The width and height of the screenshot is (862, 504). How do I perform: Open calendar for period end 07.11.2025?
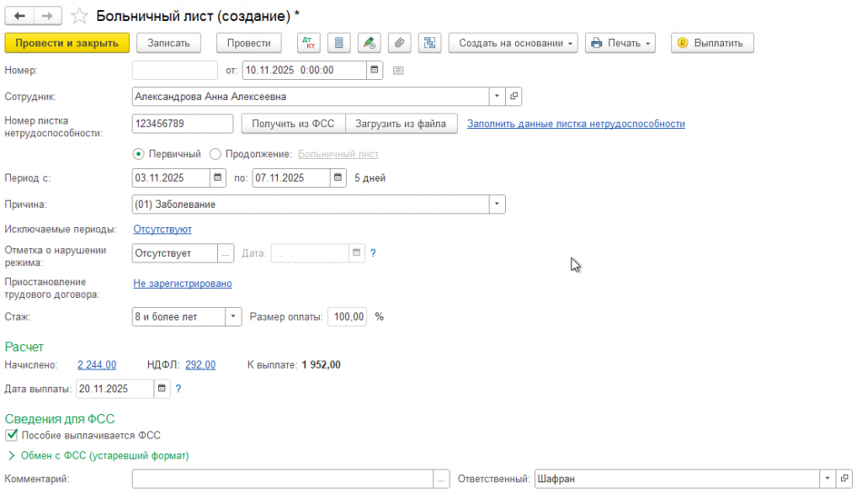(338, 178)
